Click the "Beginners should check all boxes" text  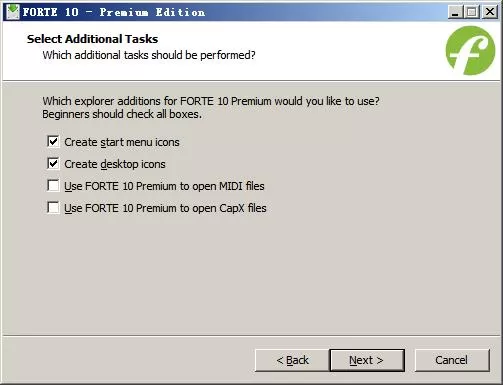[122, 114]
